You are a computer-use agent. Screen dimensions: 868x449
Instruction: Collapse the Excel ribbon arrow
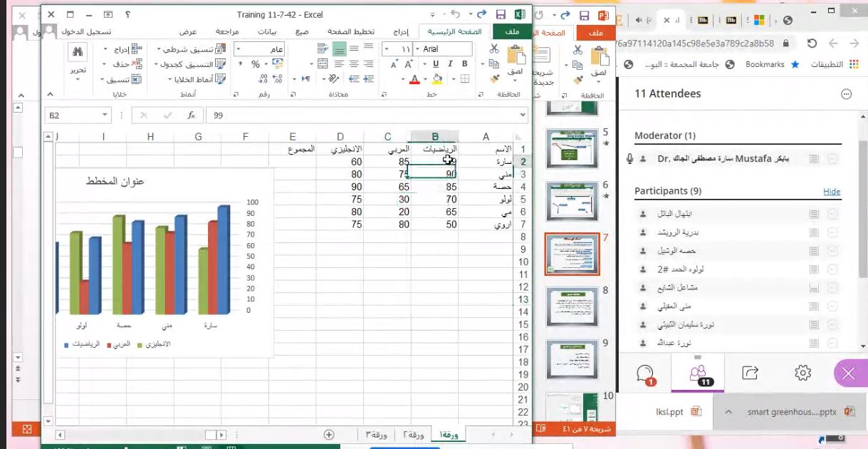pyautogui.click(x=48, y=93)
